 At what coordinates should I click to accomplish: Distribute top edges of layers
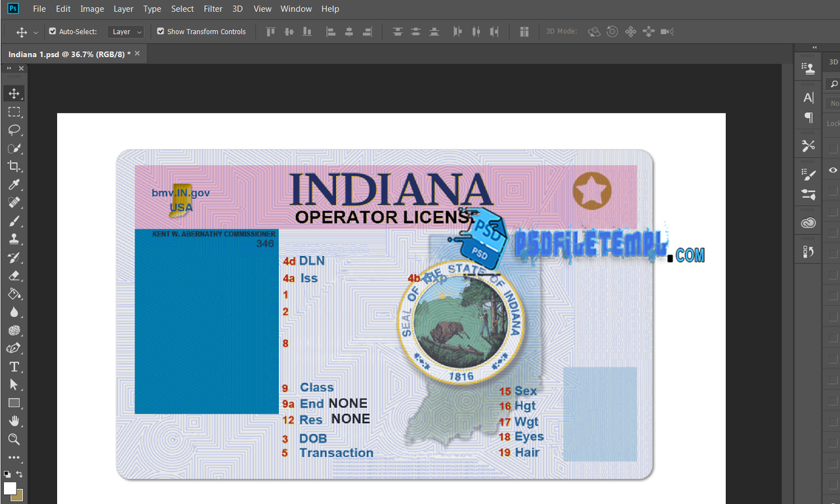(398, 31)
